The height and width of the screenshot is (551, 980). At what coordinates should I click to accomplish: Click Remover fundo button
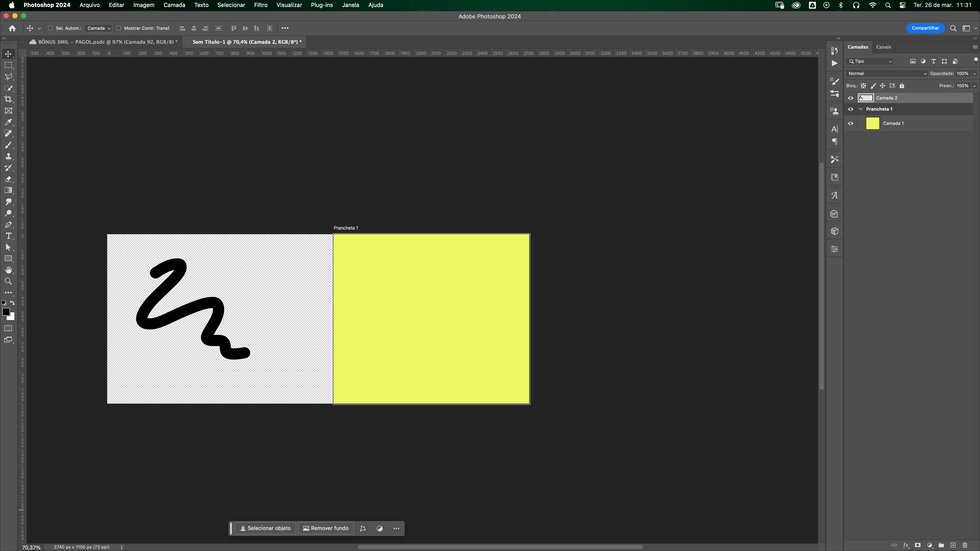pos(326,528)
